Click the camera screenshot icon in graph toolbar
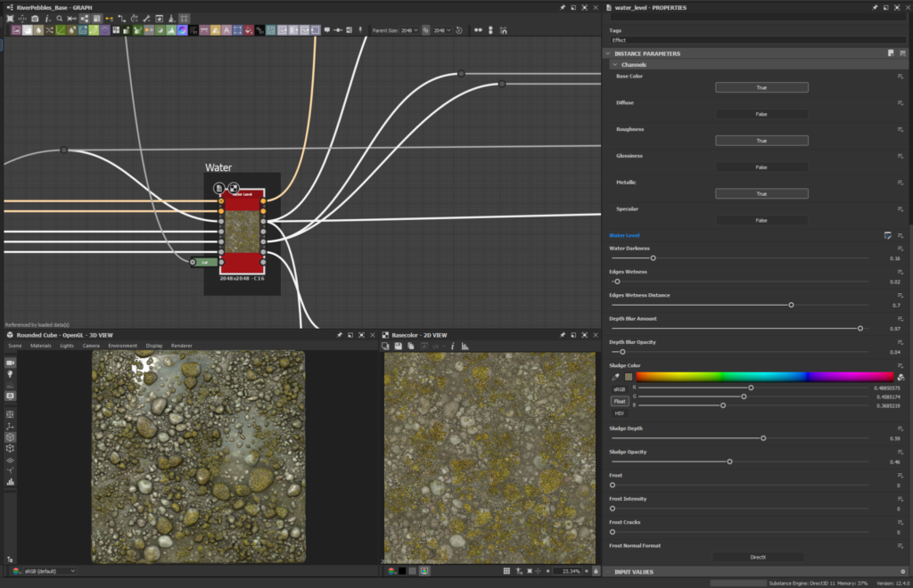This screenshot has width=913, height=588. click(35, 18)
